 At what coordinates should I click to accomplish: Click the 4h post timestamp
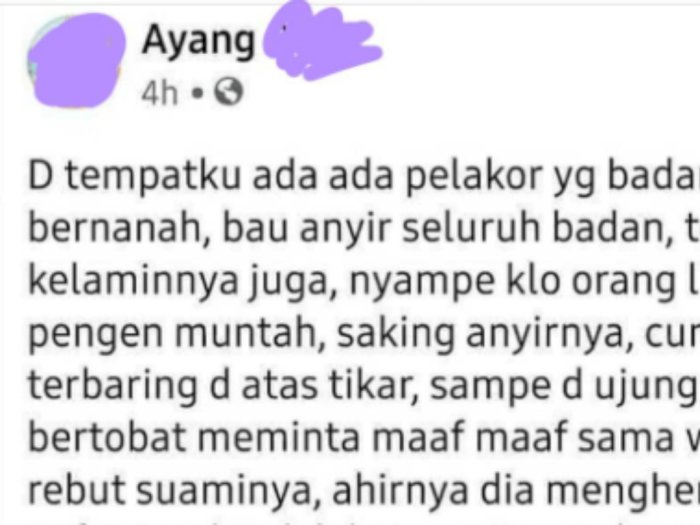pyautogui.click(x=159, y=93)
